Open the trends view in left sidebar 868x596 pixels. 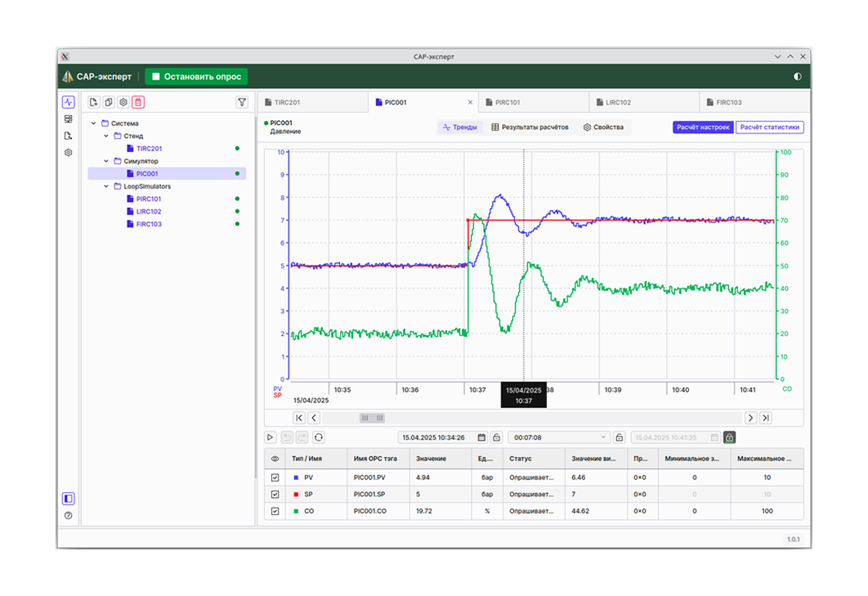point(68,102)
